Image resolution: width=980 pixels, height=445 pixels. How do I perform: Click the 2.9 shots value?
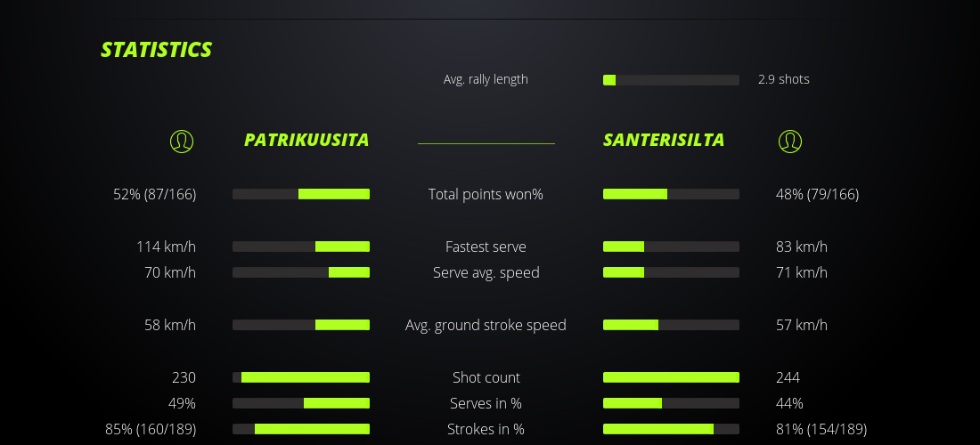click(x=784, y=79)
